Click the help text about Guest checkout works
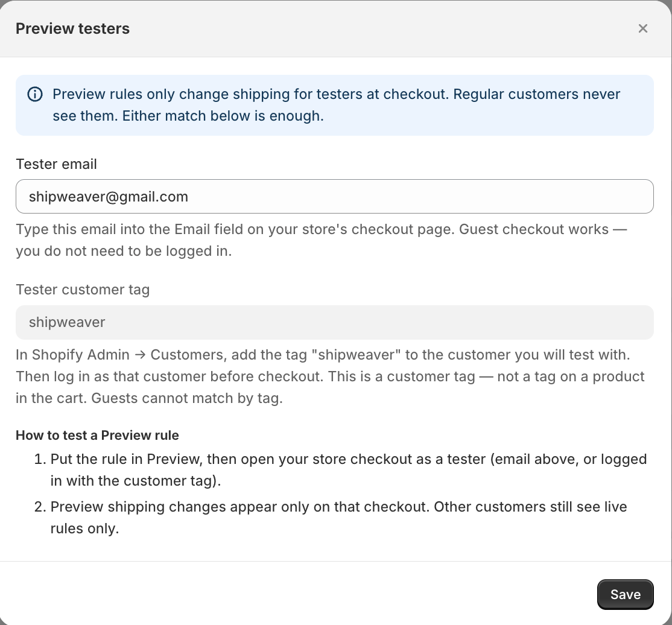Screen dimensions: 672x625 click(322, 240)
